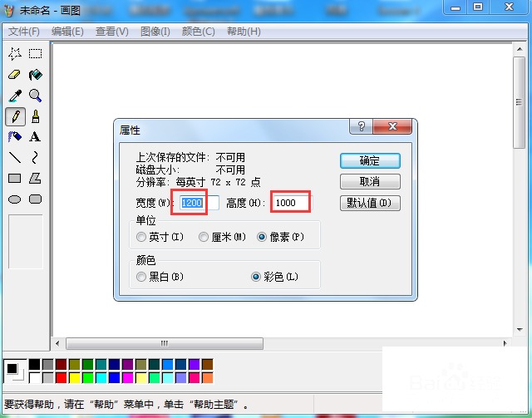The height and width of the screenshot is (418, 532).
Task: Click the vertical scrollbar down arrow
Action: [520, 329]
